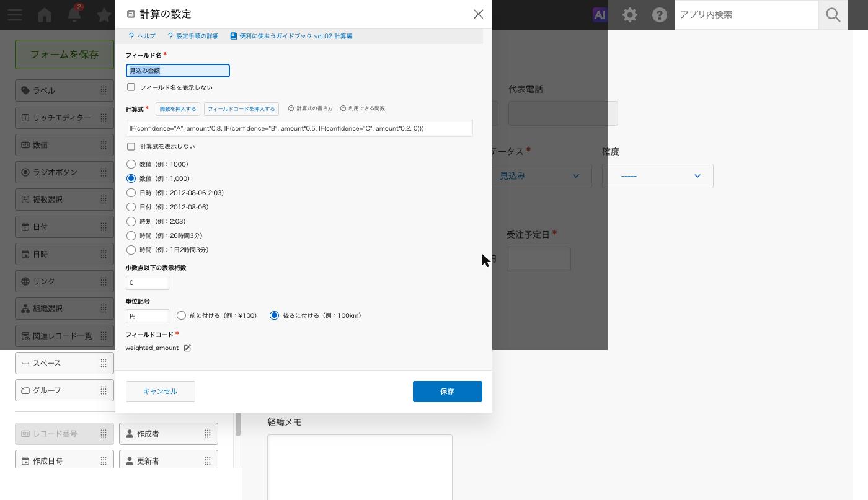Grab the スペース field drag handle

(x=104, y=363)
